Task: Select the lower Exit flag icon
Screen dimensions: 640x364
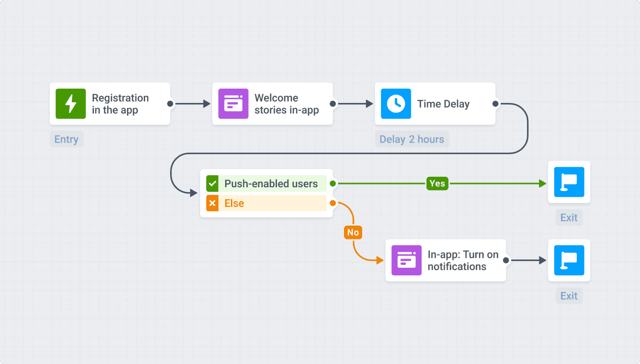Action: click(569, 260)
